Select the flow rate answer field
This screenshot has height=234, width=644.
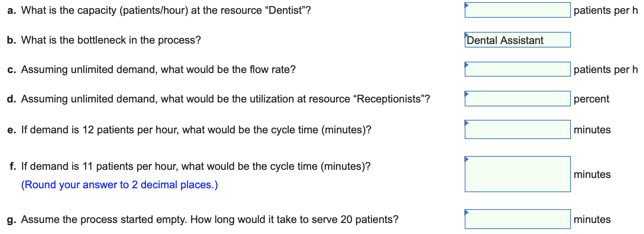tap(517, 69)
